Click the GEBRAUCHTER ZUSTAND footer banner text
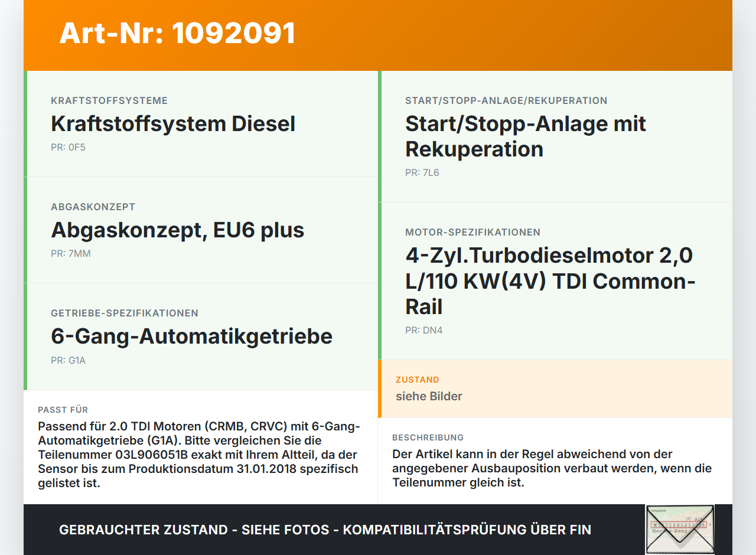This screenshot has height=555, width=756. [325, 530]
